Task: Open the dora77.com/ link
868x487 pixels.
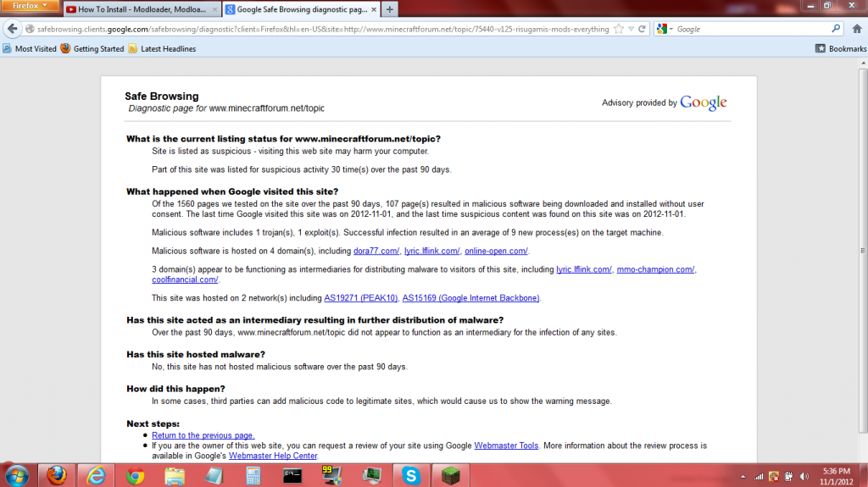Action: click(x=376, y=251)
